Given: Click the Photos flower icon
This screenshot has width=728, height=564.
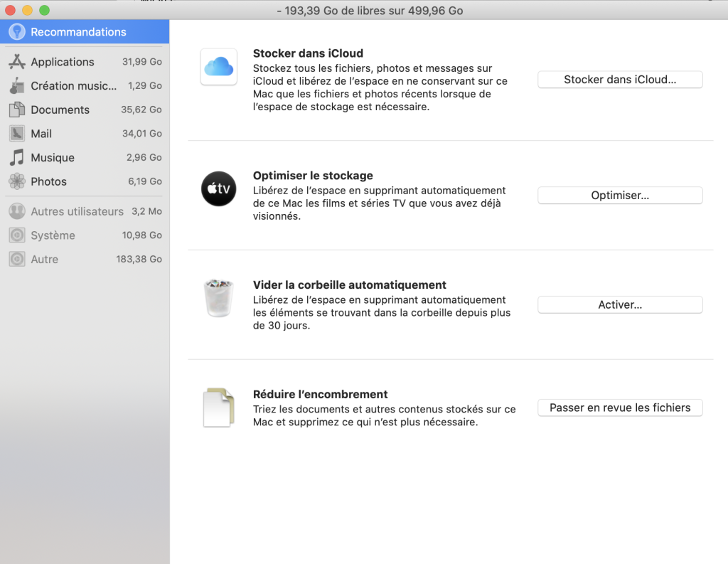Looking at the screenshot, I should pyautogui.click(x=17, y=181).
